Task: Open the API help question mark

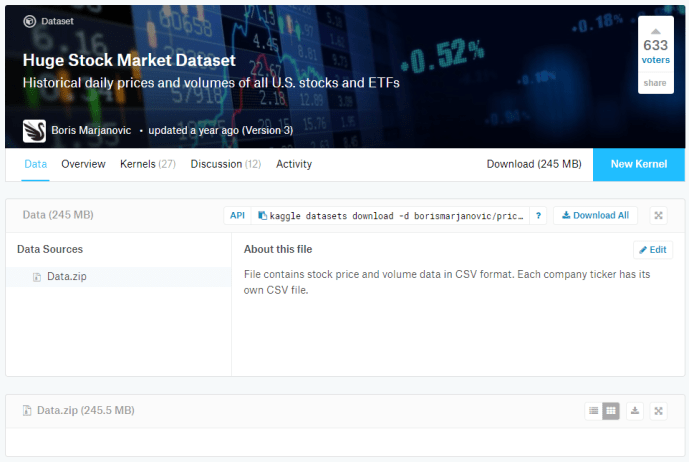Action: point(538,215)
